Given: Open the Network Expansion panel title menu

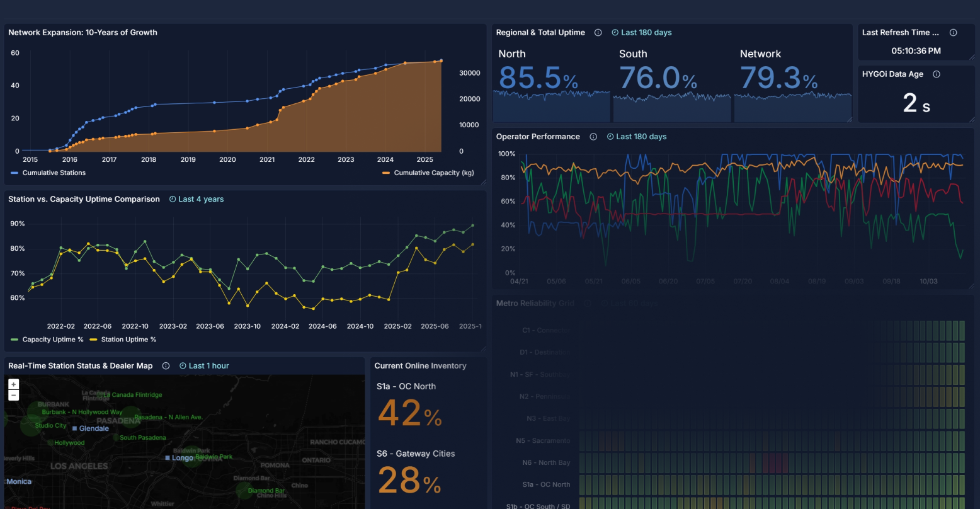Looking at the screenshot, I should pyautogui.click(x=83, y=33).
